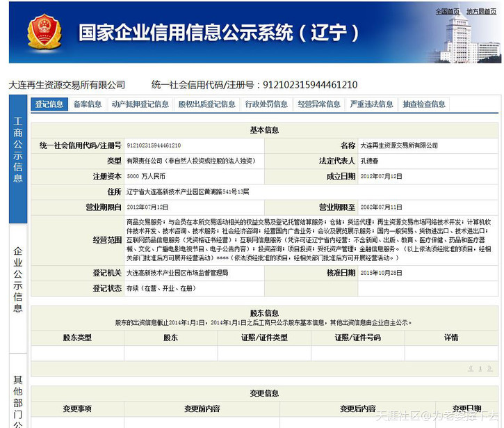Switch to the 备案信息 tab
The image size is (504, 428).
[x=88, y=104]
